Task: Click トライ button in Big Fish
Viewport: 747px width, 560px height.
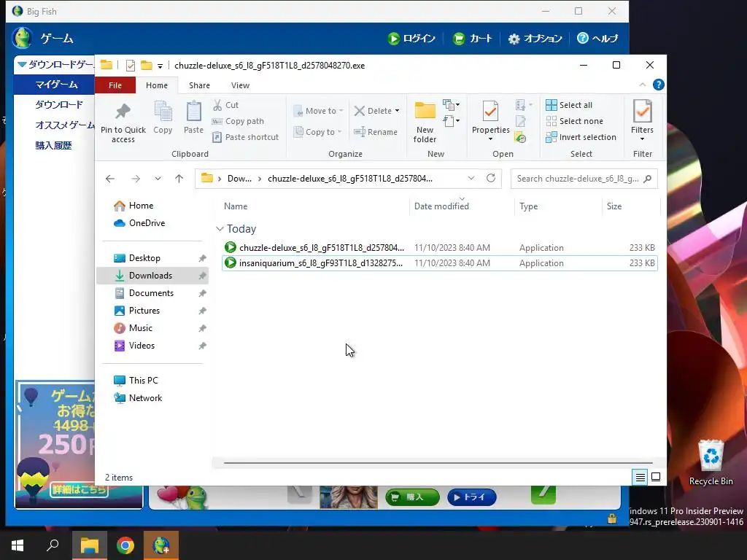Action: [472, 497]
